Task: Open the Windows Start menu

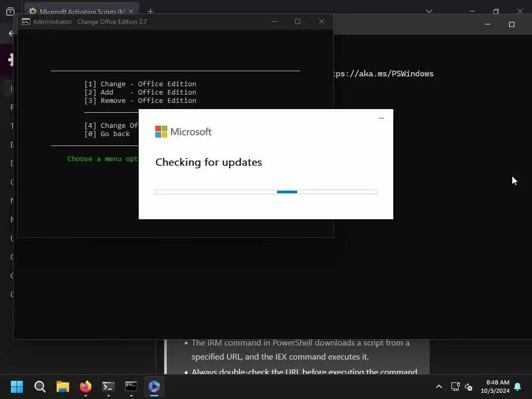Action: pyautogui.click(x=17, y=387)
